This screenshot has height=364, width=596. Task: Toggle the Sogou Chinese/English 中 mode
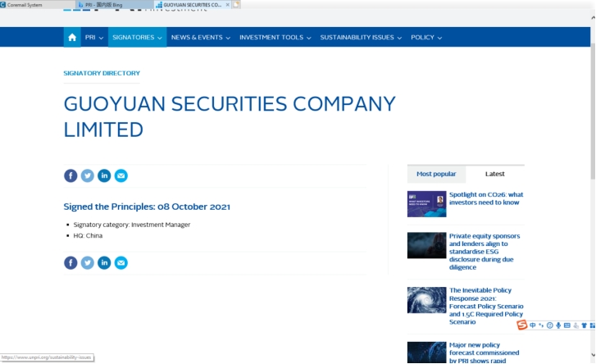[533, 325]
